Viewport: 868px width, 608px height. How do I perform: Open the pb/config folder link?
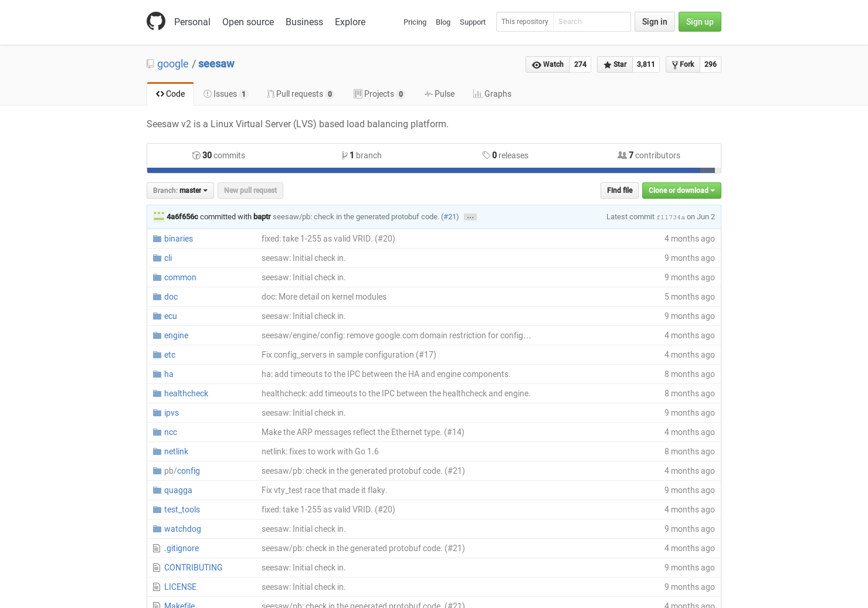[x=182, y=471]
